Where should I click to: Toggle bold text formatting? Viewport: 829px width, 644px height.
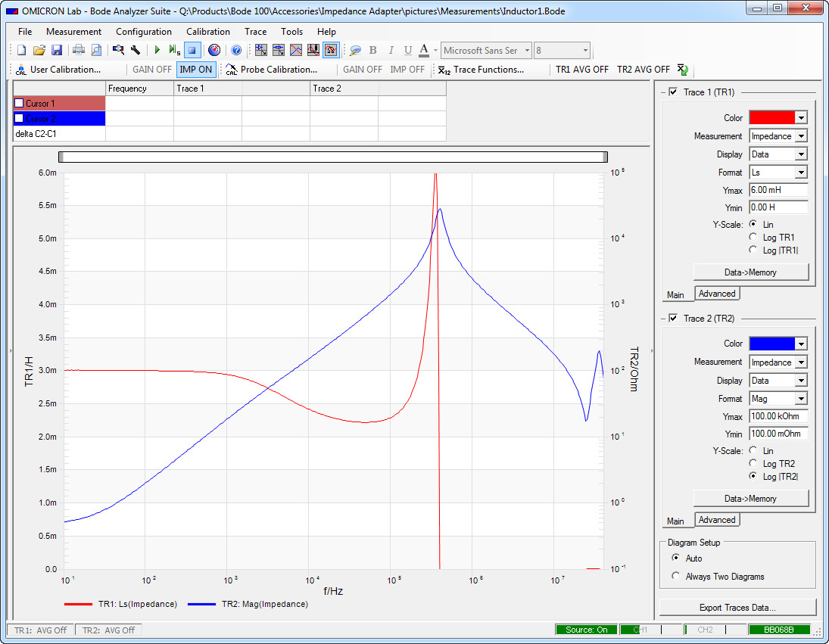(372, 50)
